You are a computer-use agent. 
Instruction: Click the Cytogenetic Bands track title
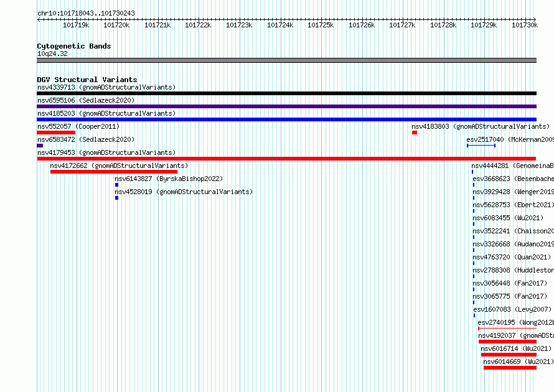point(74,46)
